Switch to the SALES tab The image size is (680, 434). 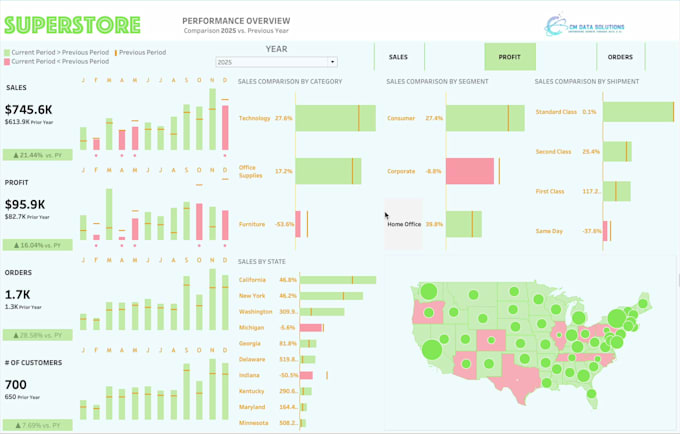[399, 57]
